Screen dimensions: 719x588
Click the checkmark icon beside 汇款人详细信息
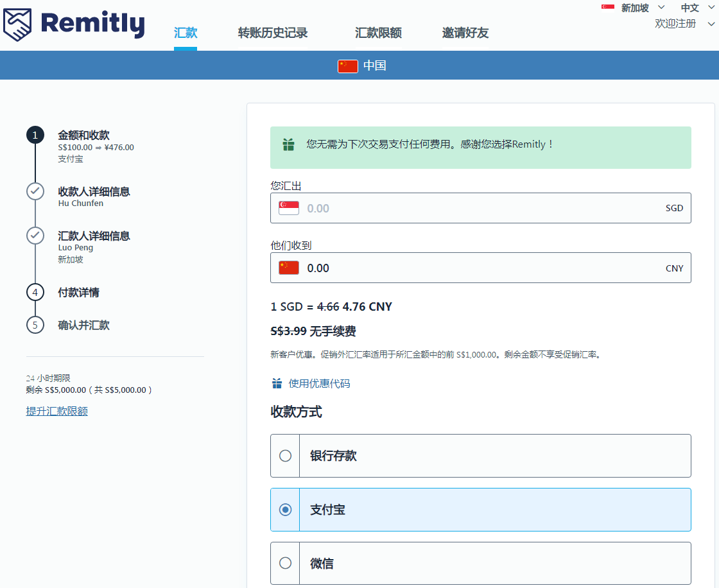[x=35, y=236]
